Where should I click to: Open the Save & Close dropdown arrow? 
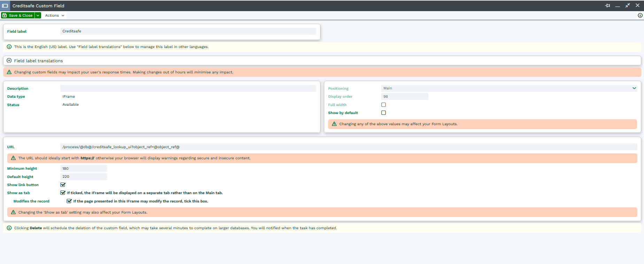pyautogui.click(x=38, y=15)
